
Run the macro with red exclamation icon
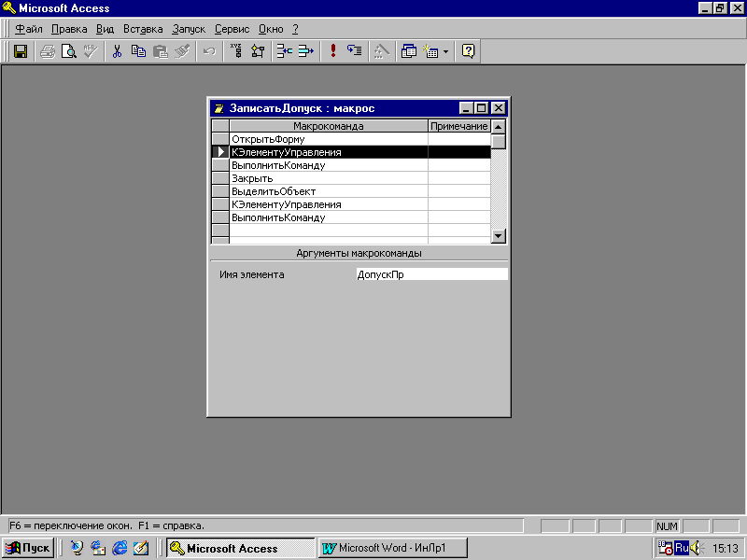point(333,51)
